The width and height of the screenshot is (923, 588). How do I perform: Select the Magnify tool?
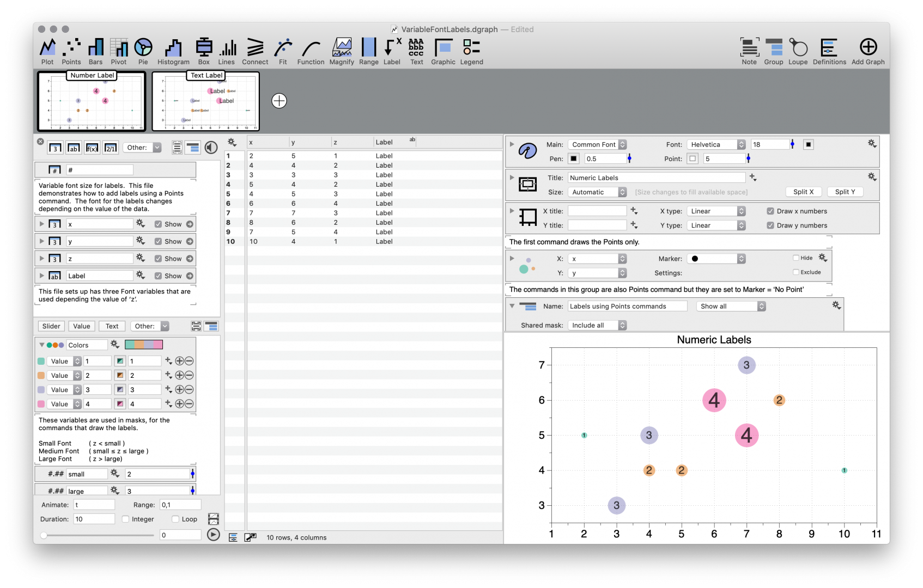coord(342,51)
